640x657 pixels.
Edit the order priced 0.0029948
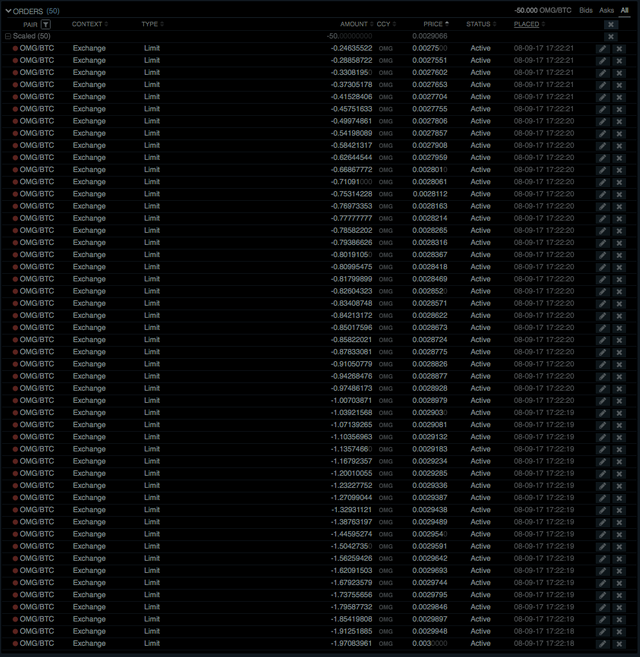coord(602,632)
